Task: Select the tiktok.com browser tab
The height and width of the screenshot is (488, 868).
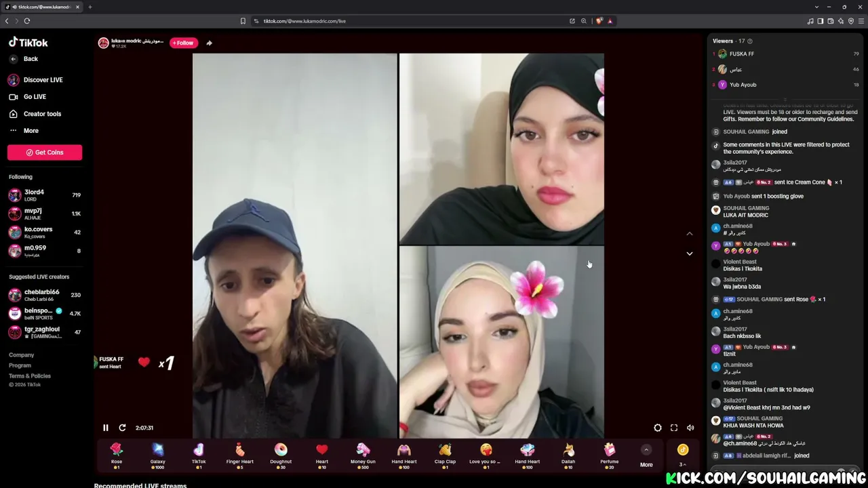Action: pyautogui.click(x=42, y=7)
